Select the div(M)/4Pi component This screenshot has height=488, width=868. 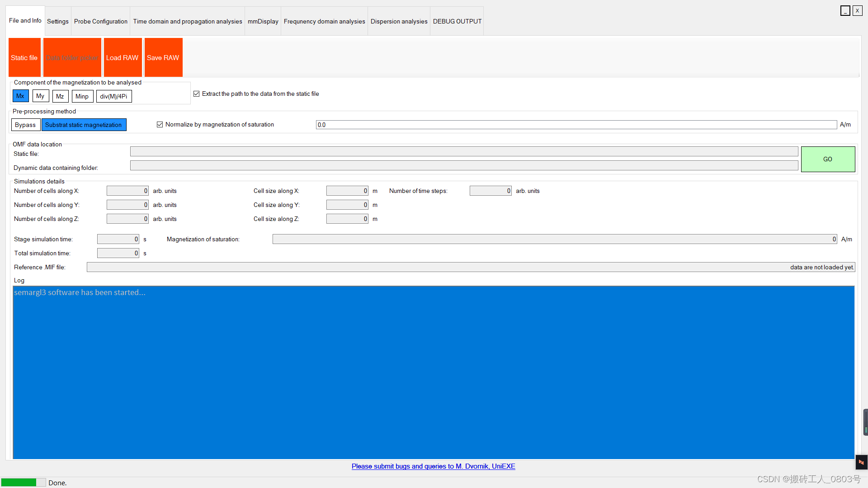114,96
